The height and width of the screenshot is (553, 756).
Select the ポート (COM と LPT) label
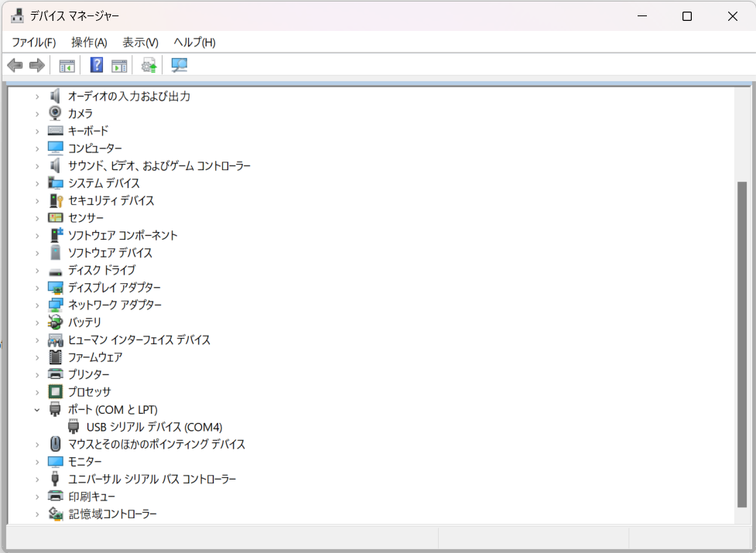click(x=113, y=409)
